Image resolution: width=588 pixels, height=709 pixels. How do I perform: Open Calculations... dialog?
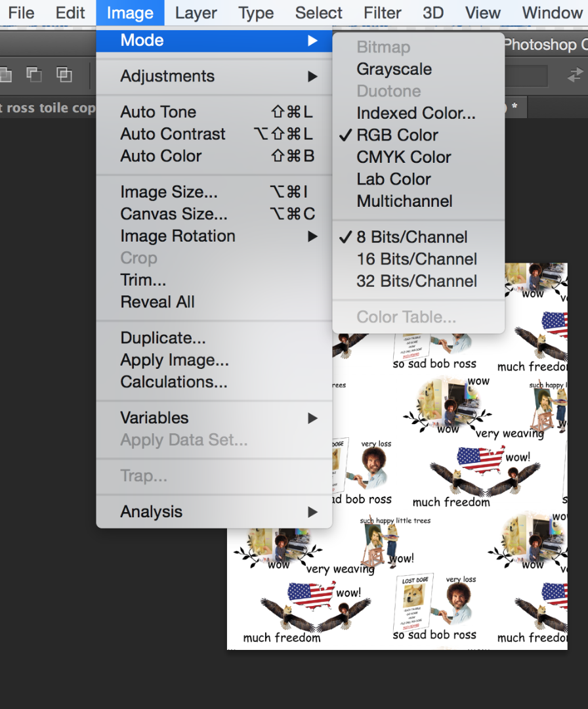point(214,382)
